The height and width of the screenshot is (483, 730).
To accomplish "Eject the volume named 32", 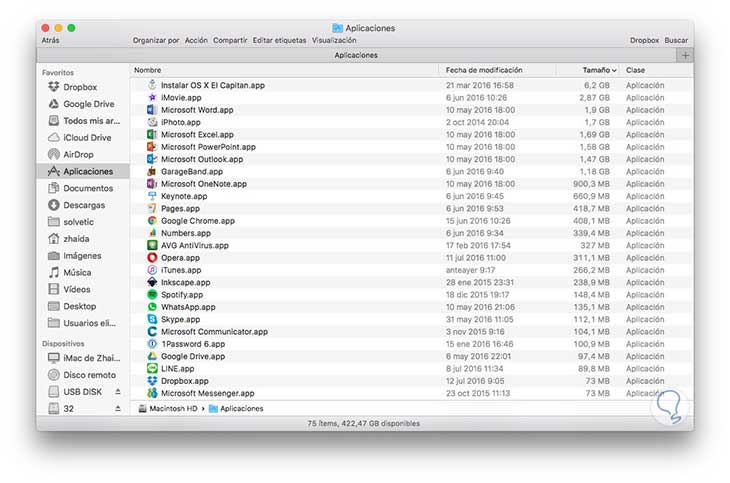I will coord(118,408).
